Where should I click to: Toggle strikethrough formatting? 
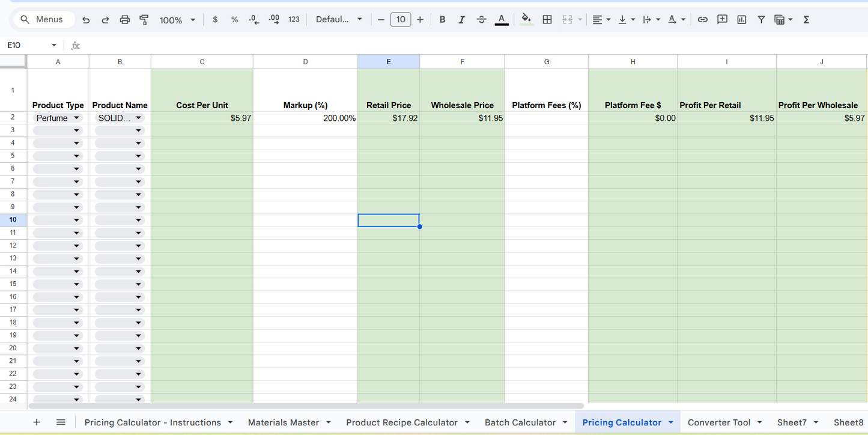[x=481, y=20]
